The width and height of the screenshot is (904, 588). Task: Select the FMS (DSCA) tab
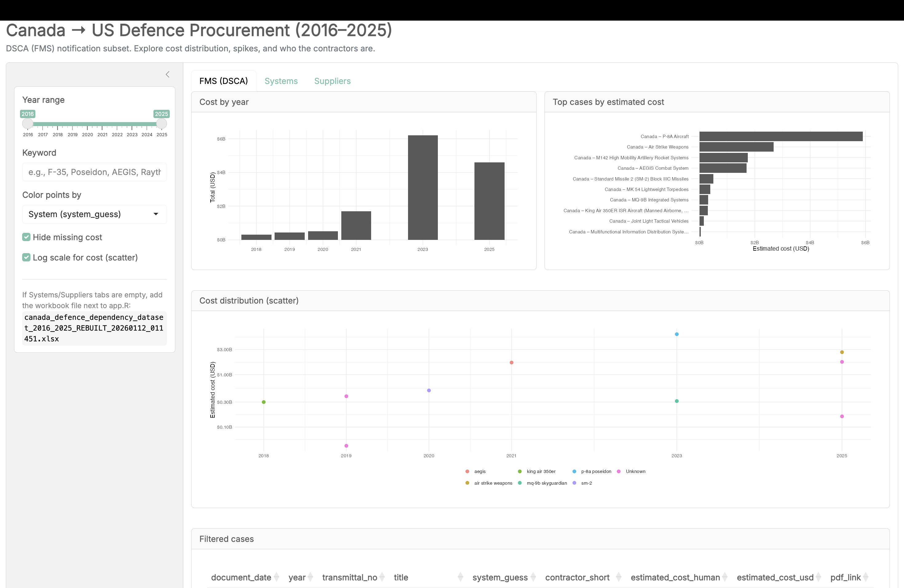click(223, 81)
